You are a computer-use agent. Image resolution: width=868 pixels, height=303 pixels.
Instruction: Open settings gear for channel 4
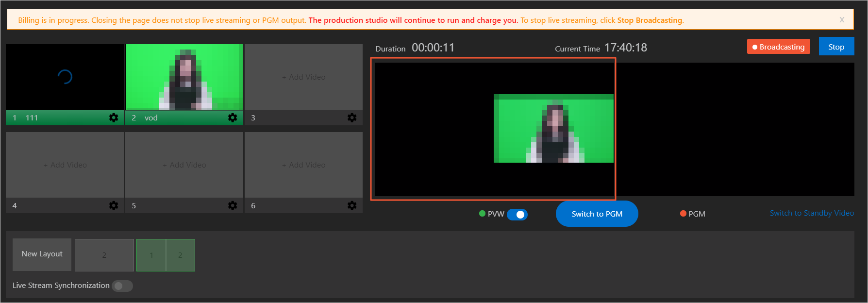[x=114, y=205]
